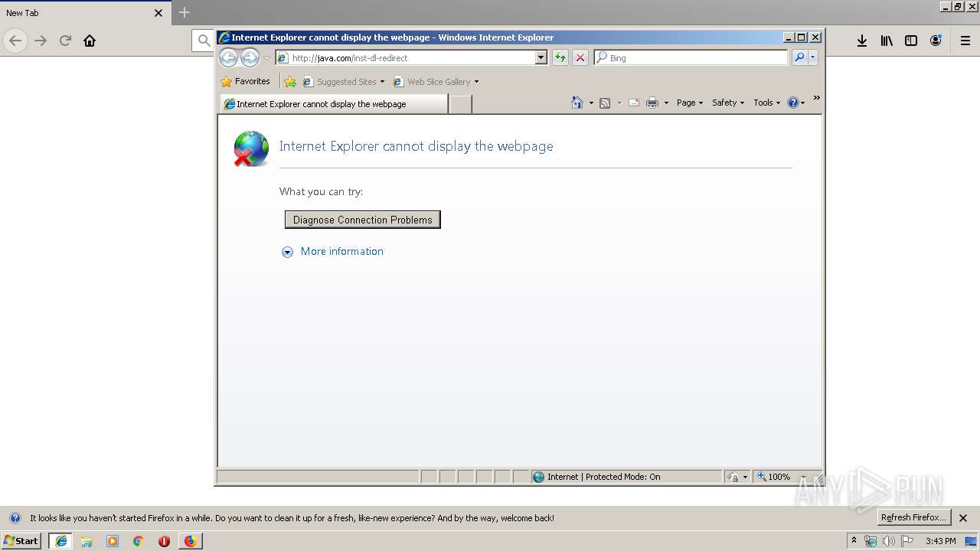Open Opera taskbar icon
The image size is (980, 551).
click(x=164, y=541)
